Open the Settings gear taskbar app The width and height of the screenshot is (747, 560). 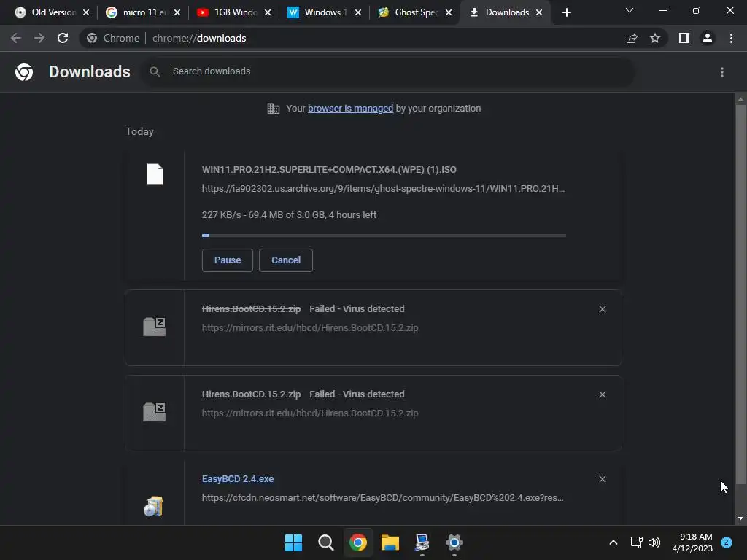tap(454, 542)
